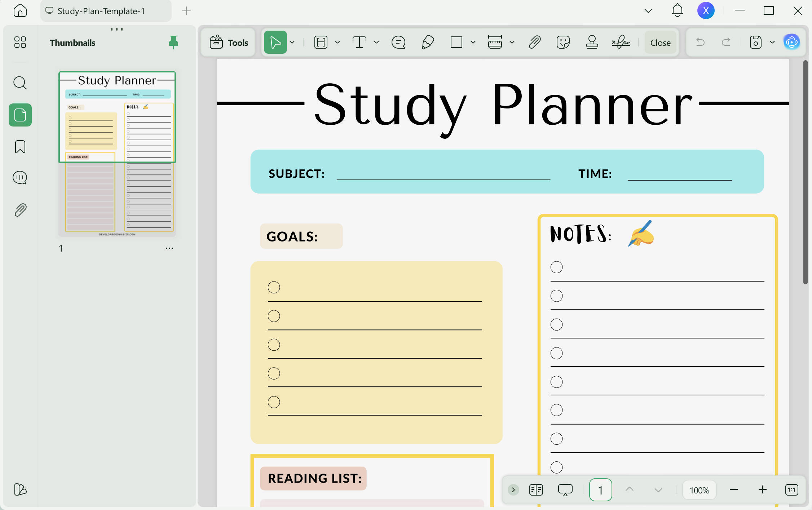Select the Pencil drawing tool
This screenshot has width=812, height=510.
click(428, 42)
